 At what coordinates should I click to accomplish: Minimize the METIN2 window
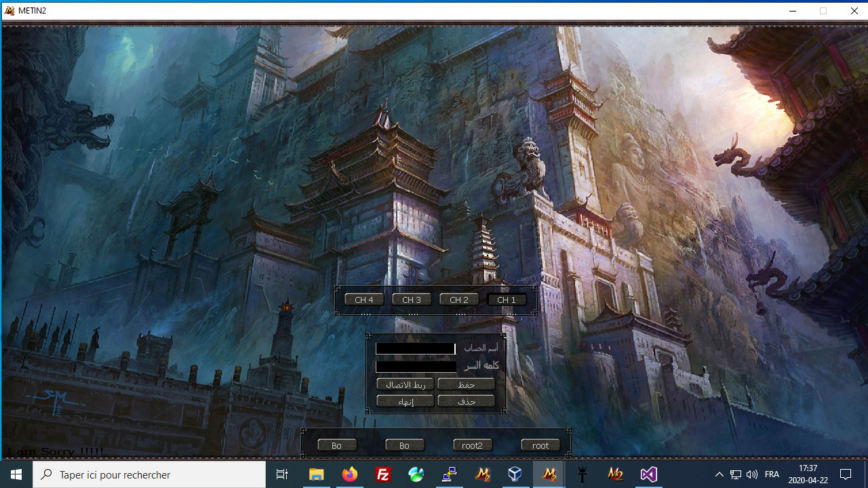click(793, 11)
